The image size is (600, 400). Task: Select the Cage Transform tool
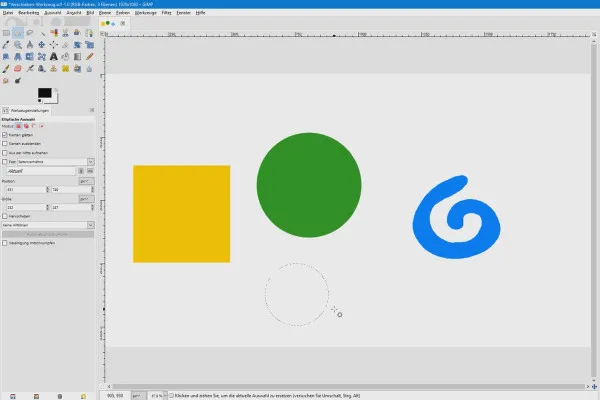pos(42,57)
